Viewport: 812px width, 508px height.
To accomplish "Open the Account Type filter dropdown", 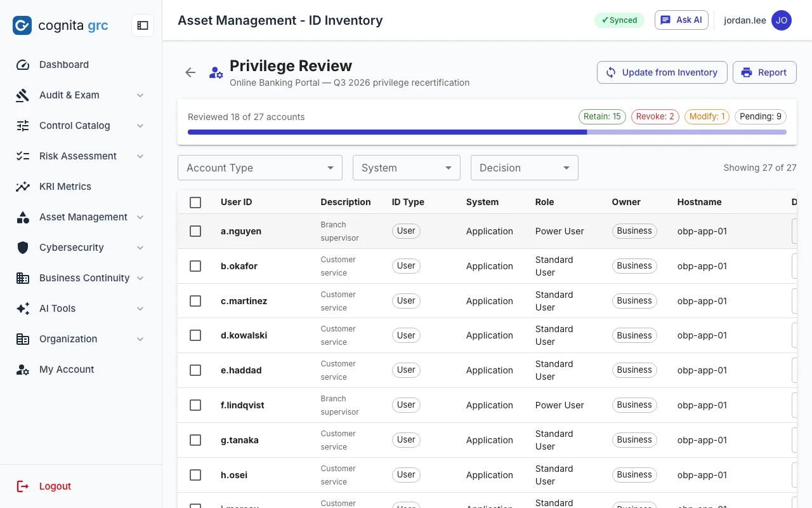I will (x=260, y=168).
